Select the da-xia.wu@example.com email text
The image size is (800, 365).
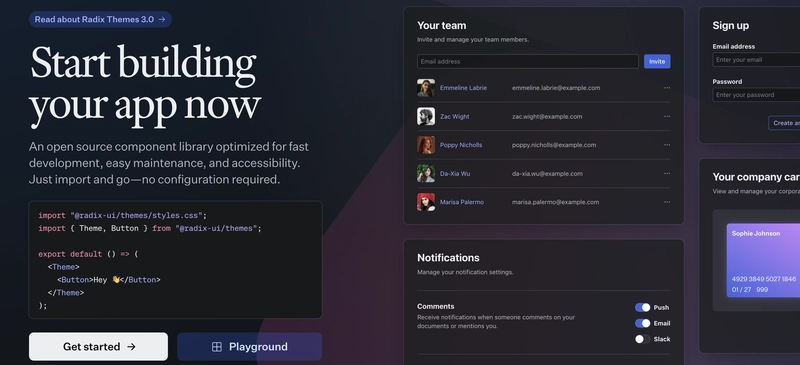click(547, 174)
